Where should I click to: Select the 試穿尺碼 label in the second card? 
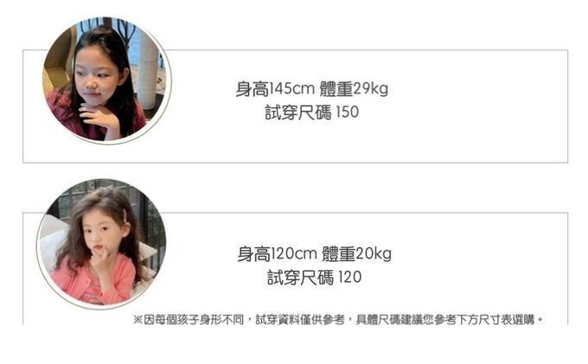click(x=300, y=278)
